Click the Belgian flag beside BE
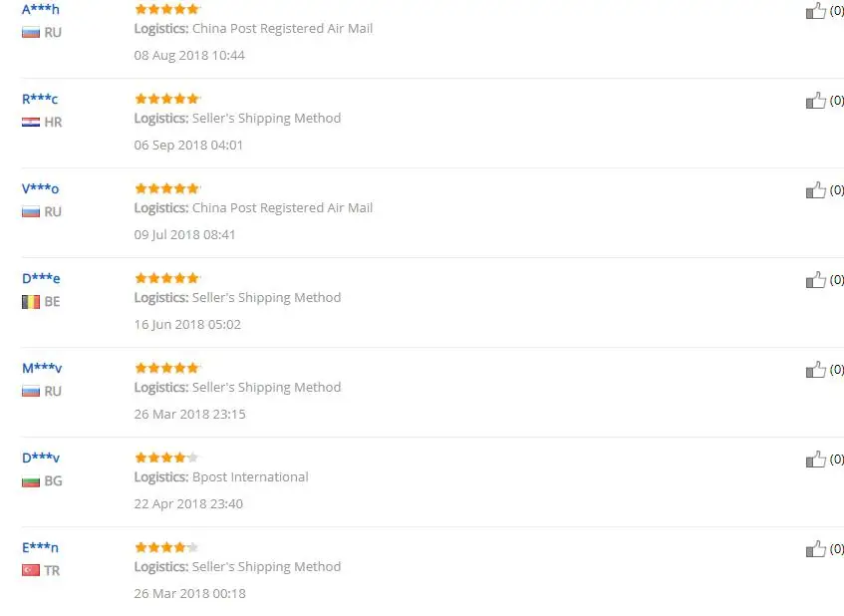Viewport: 844px width, 616px height. (31, 302)
